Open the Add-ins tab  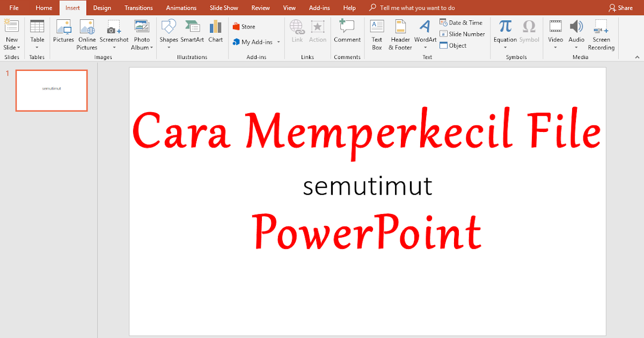[x=320, y=8]
